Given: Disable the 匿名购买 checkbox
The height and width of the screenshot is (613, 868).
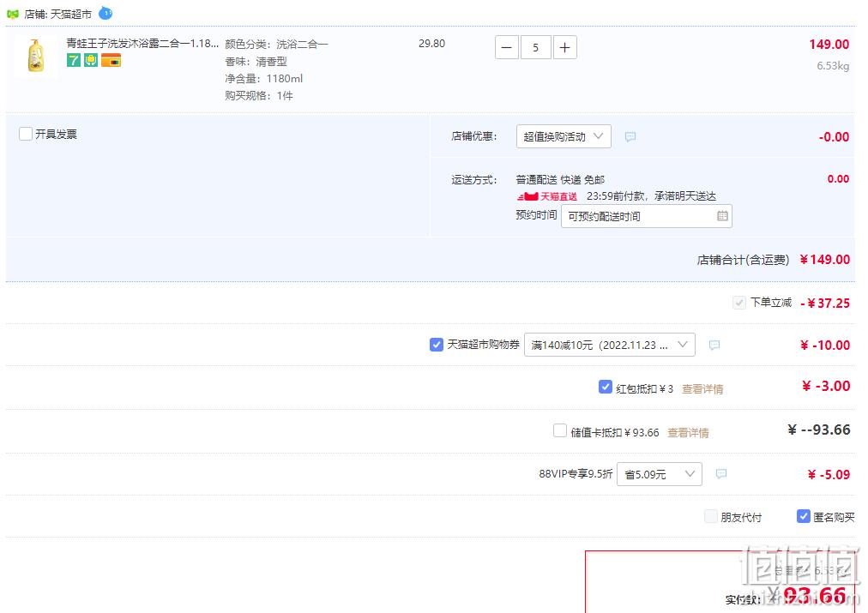Looking at the screenshot, I should (803, 517).
